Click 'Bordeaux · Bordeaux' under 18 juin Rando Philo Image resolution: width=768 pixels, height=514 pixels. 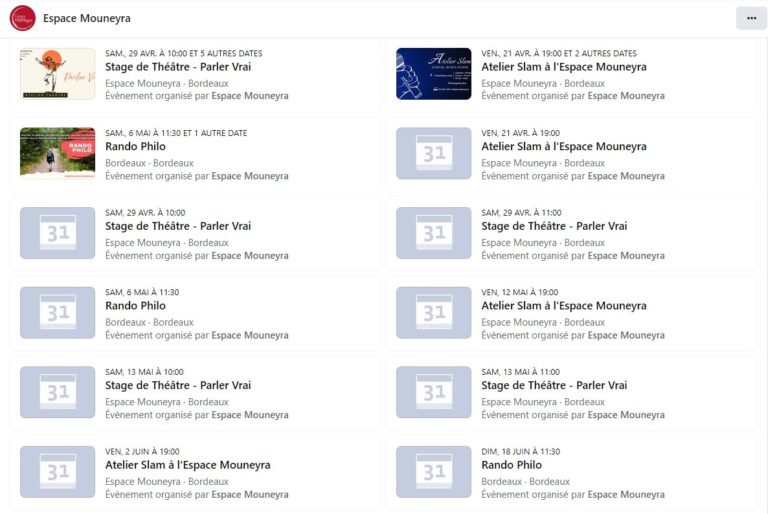525,482
